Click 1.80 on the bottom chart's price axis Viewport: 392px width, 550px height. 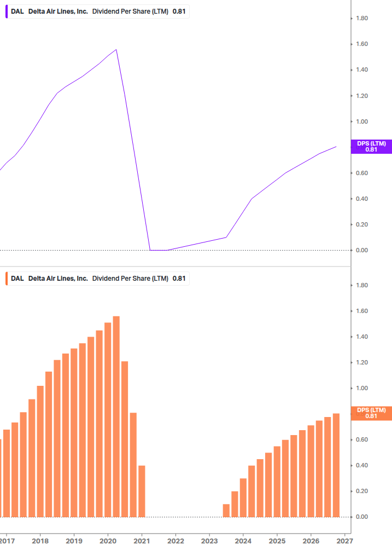point(362,285)
